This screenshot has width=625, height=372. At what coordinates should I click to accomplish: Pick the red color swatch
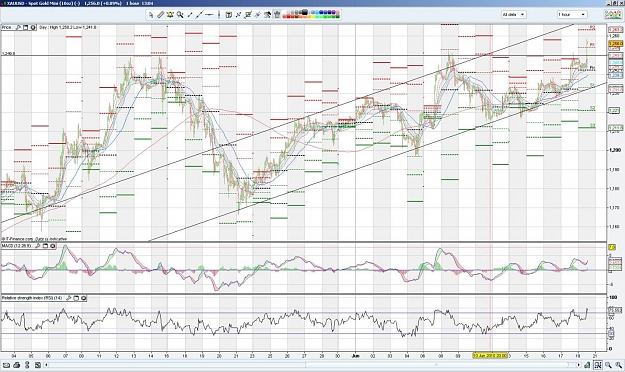(x=288, y=17)
